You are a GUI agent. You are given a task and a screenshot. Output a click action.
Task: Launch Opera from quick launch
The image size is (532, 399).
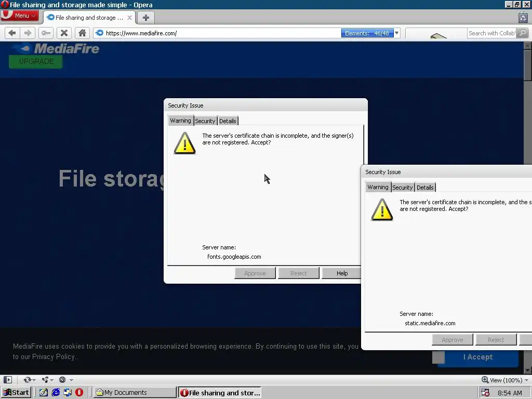[79, 393]
